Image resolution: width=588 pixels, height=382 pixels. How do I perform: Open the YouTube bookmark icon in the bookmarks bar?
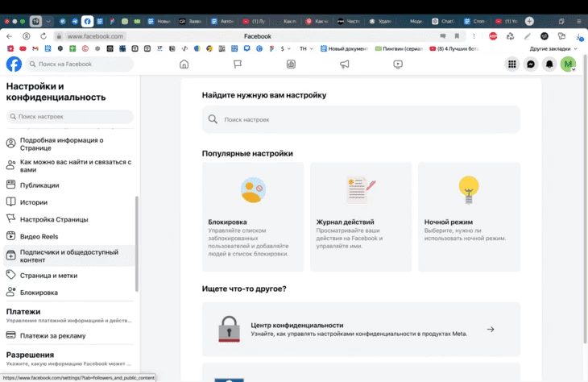coord(23,48)
